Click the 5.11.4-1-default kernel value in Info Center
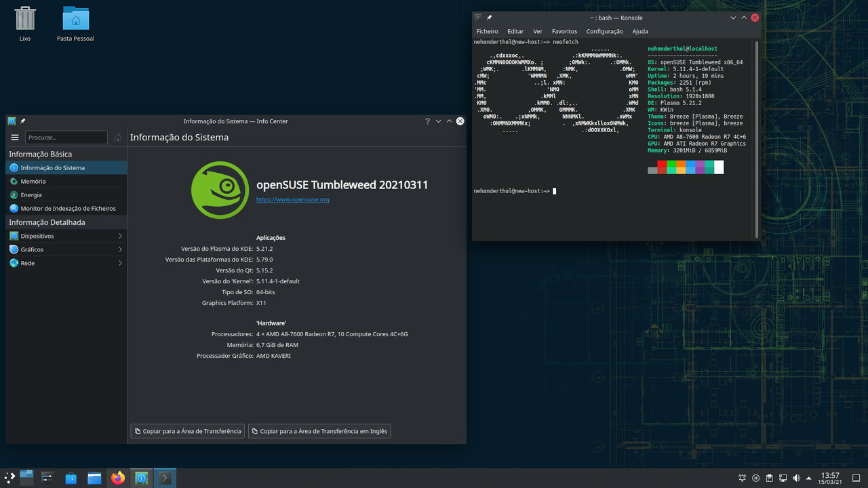This screenshot has width=868, height=488. click(x=278, y=281)
